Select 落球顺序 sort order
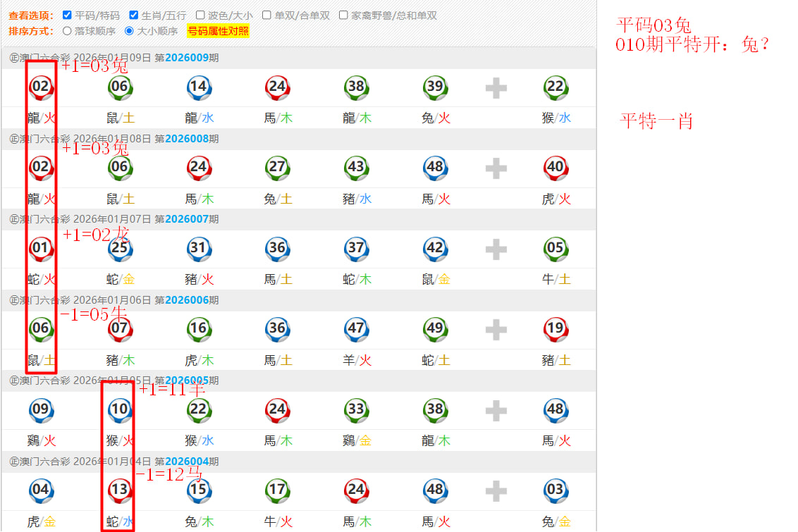The width and height of the screenshot is (798, 532). [68, 31]
